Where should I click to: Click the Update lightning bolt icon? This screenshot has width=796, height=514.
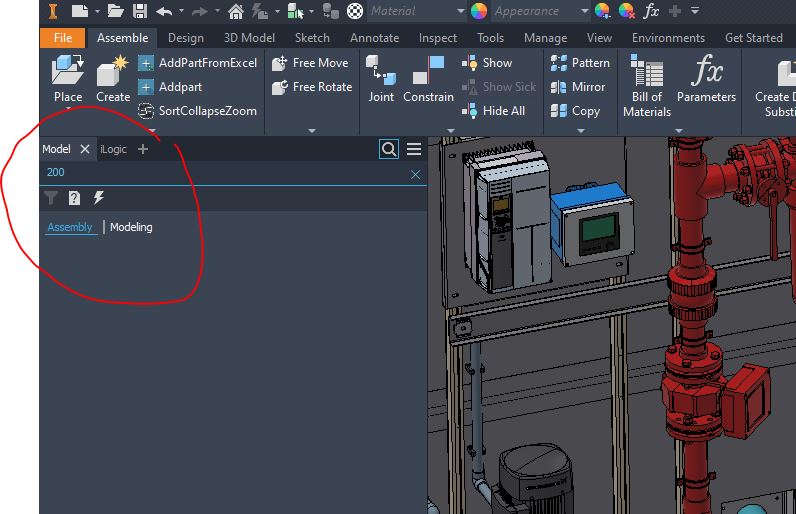tap(259, 11)
